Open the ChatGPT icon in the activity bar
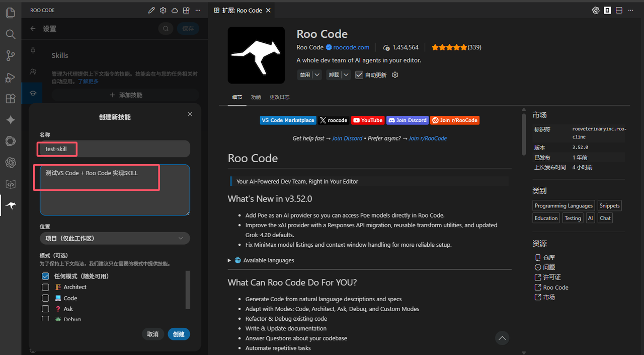The image size is (644, 355). tap(10, 163)
